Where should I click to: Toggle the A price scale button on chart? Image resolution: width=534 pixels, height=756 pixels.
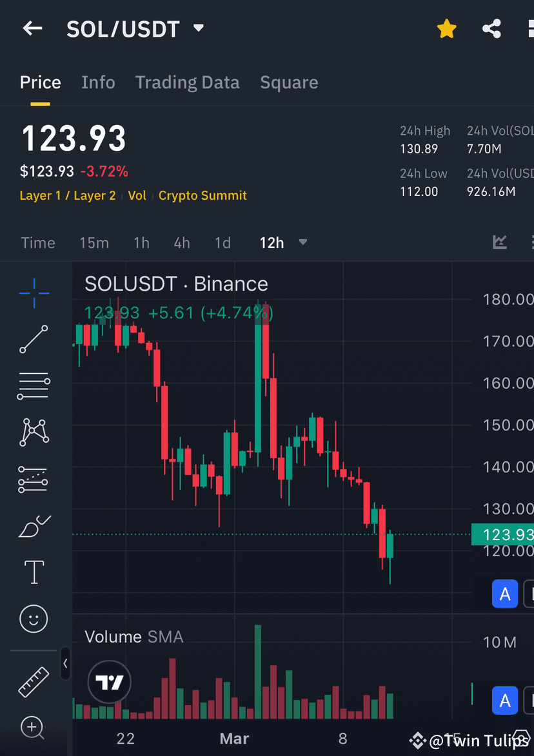point(505,594)
